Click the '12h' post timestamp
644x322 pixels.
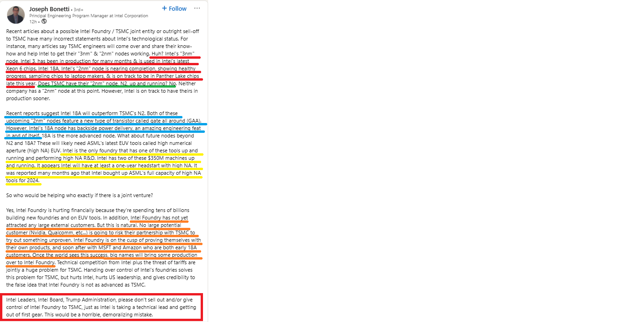tap(33, 21)
